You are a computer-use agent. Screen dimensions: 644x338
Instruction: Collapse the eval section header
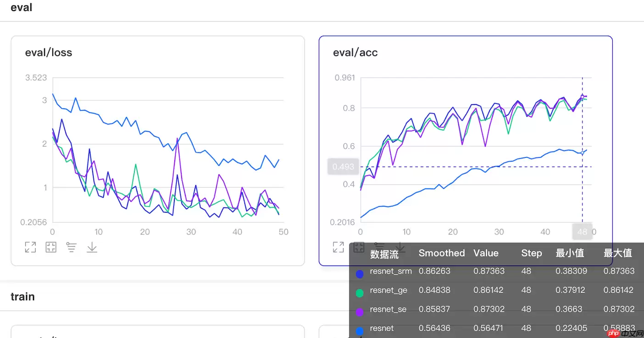click(x=21, y=7)
